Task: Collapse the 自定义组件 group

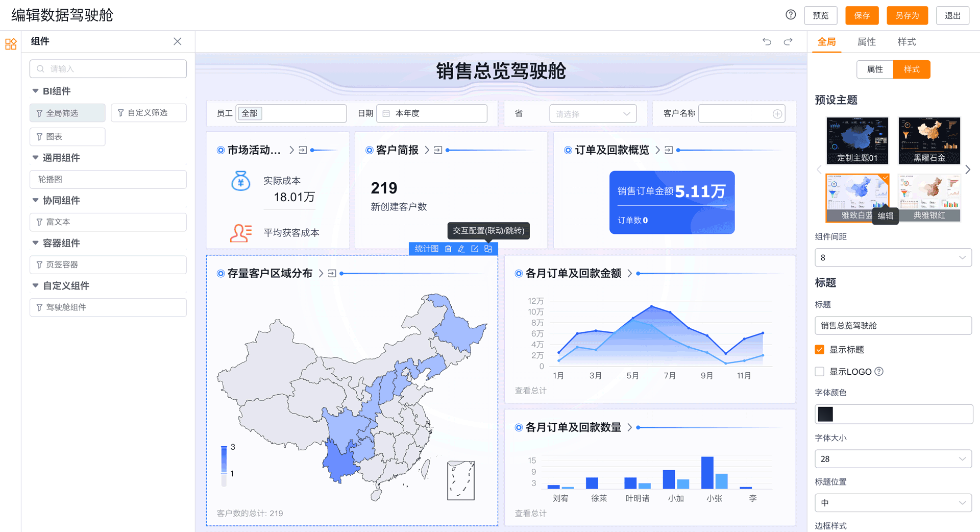Action: 35,285
